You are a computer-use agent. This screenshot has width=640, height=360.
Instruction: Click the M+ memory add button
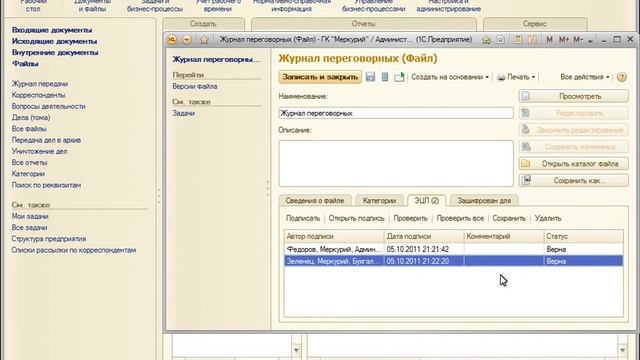pos(564,40)
